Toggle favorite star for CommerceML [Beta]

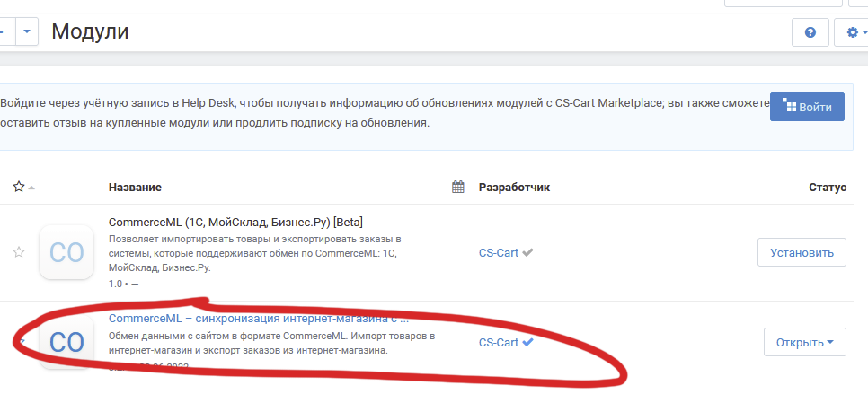point(19,252)
